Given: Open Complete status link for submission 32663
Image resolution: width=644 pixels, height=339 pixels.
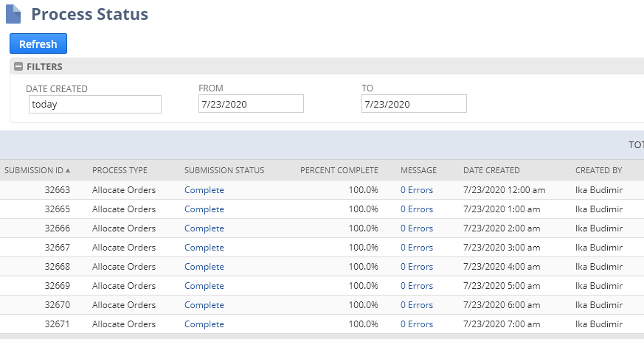Looking at the screenshot, I should [x=204, y=190].
